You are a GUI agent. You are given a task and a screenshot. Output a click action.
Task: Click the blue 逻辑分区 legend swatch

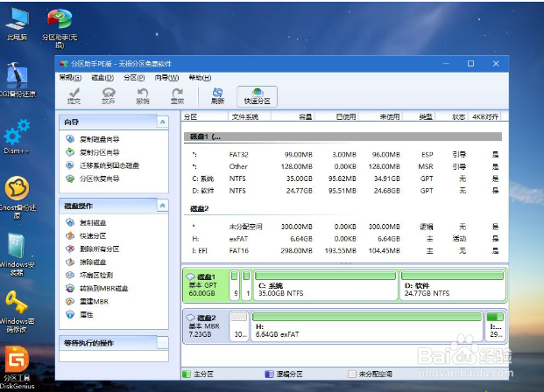(x=269, y=374)
